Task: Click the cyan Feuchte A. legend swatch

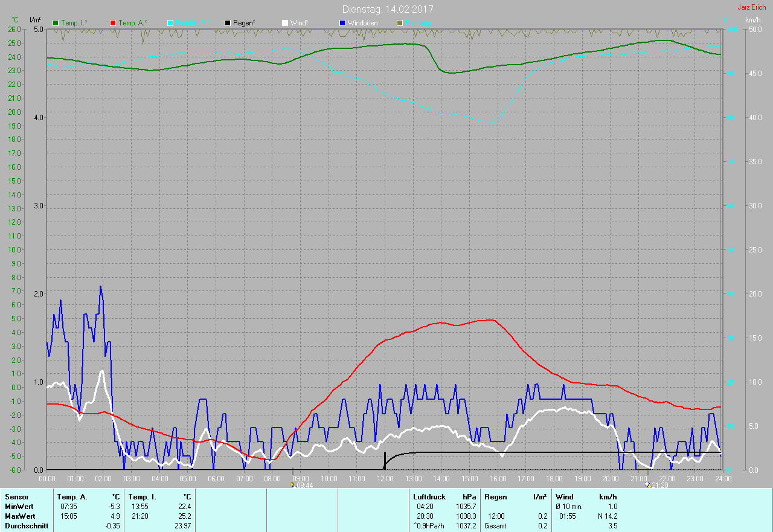Action: 170,23
